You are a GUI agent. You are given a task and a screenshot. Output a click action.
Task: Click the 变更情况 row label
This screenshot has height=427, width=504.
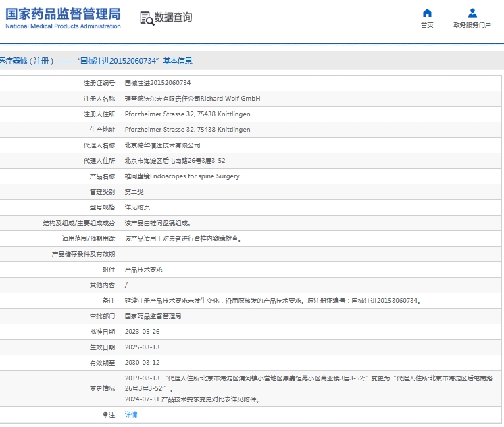102,388
